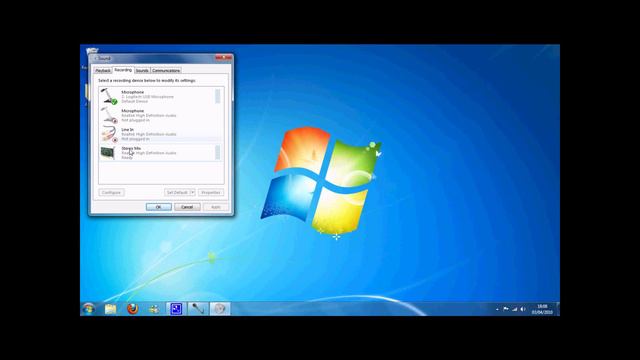Select the Realtek Microphone not-plugged-in icon
640x360 pixels.
click(109, 115)
